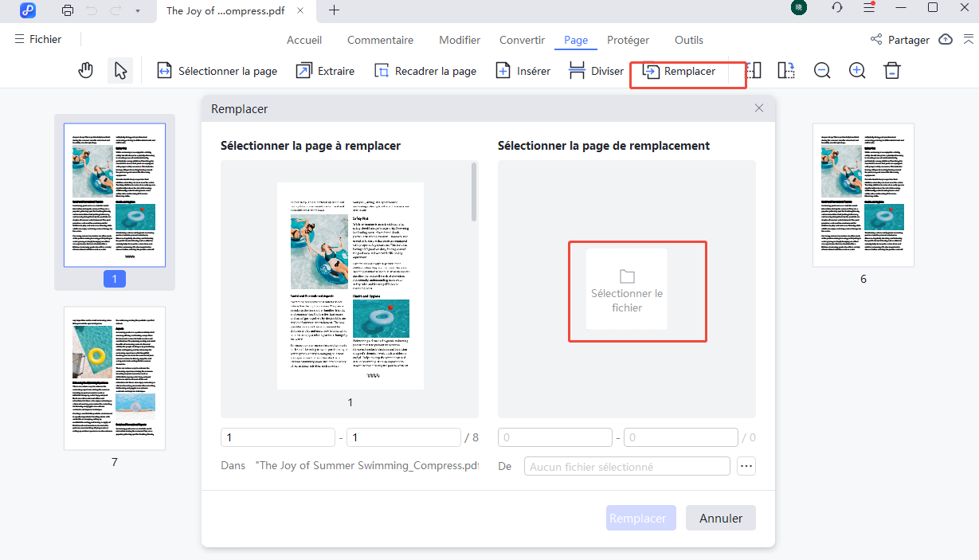
Task: Click the Extraire page tool
Action: pos(325,71)
